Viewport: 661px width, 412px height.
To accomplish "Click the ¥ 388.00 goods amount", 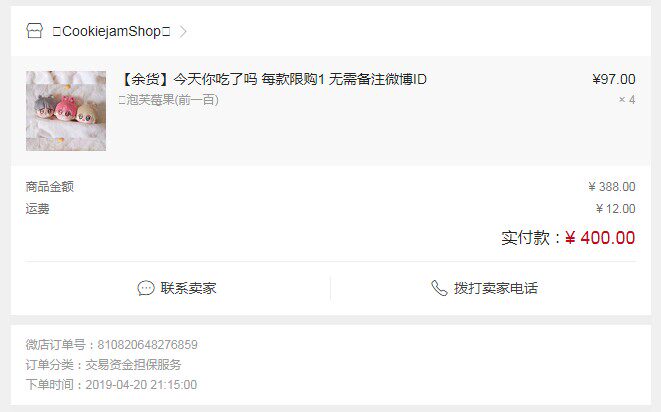I will coord(612,186).
